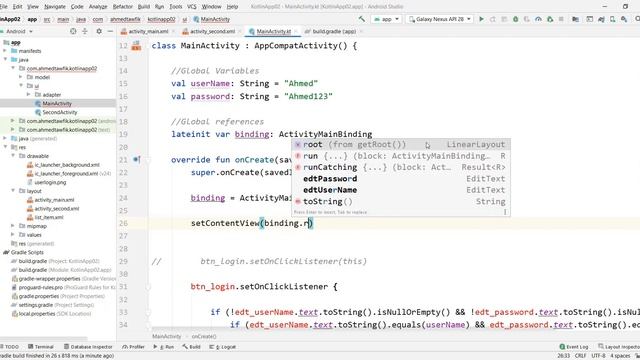Open the Galaxy Nexus API 28 device dropdown
This screenshot has width=640, height=360.
[440, 19]
